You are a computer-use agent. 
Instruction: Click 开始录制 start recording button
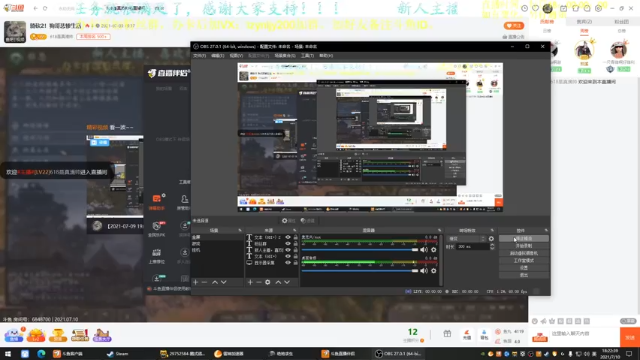pyautogui.click(x=524, y=246)
